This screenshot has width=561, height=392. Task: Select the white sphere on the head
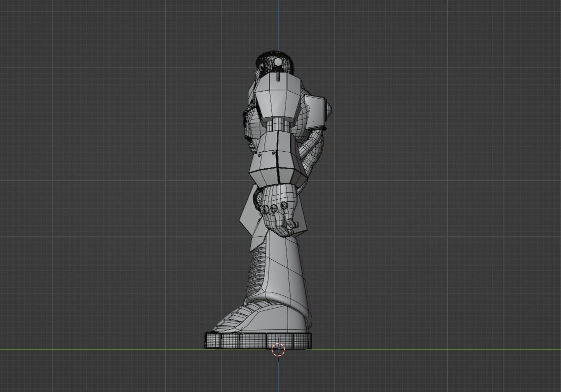point(278,62)
